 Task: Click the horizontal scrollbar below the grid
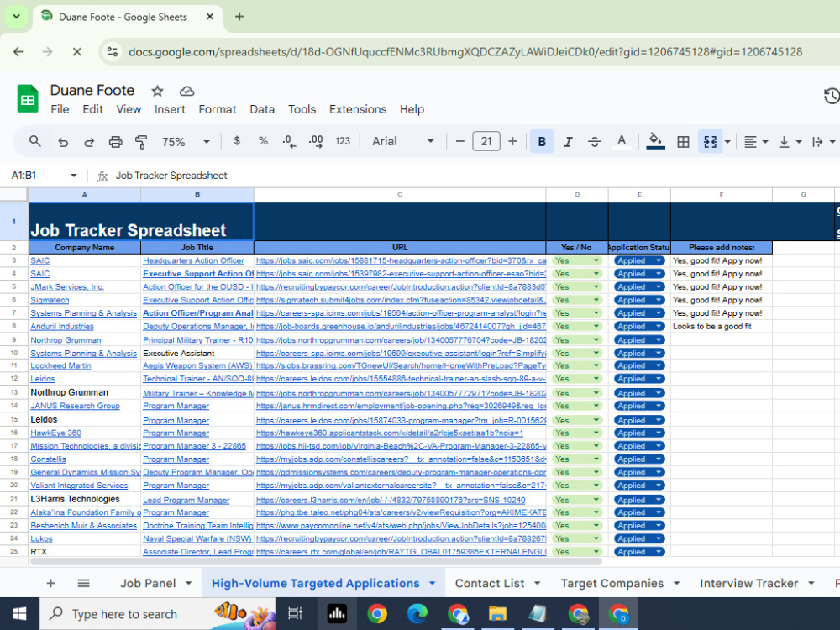point(316,561)
